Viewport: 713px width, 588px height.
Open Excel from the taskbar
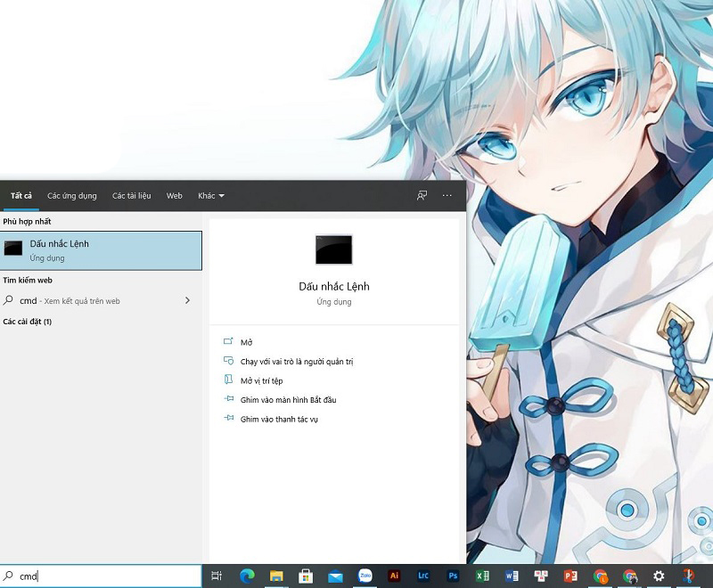(482, 576)
